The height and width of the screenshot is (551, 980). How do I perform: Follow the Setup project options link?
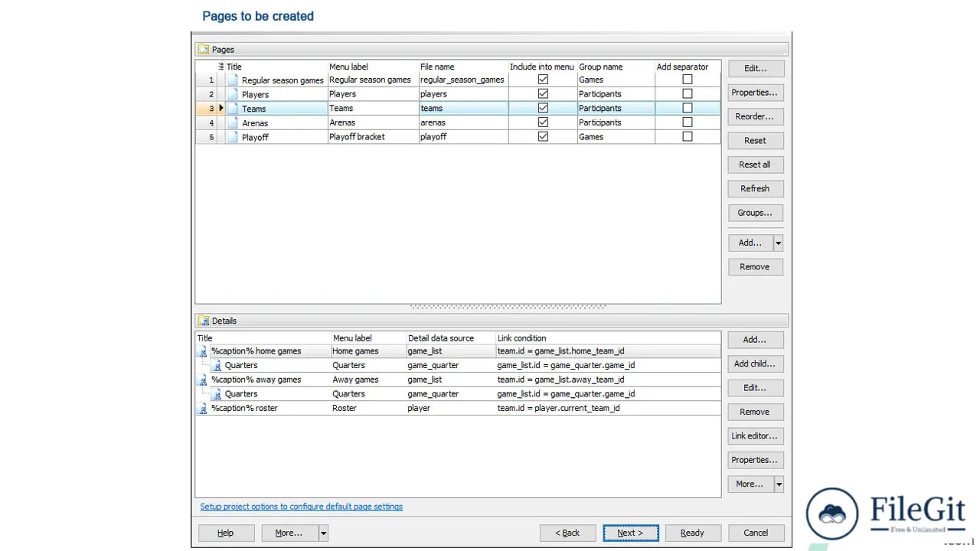[x=301, y=507]
